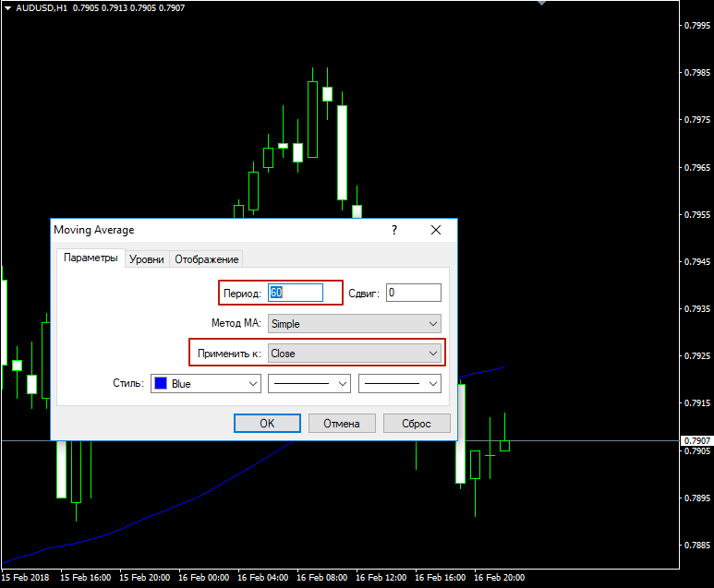Open the Уровни tab
Screen dimensions: 714x588
[147, 259]
